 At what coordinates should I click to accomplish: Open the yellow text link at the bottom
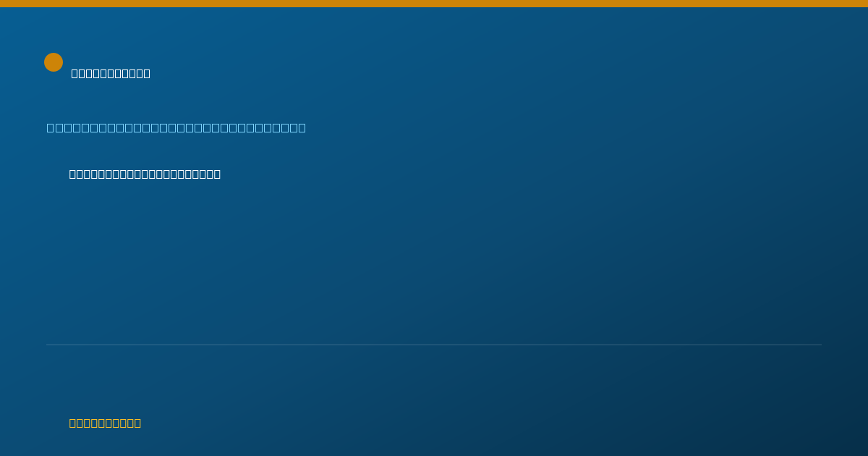105,423
